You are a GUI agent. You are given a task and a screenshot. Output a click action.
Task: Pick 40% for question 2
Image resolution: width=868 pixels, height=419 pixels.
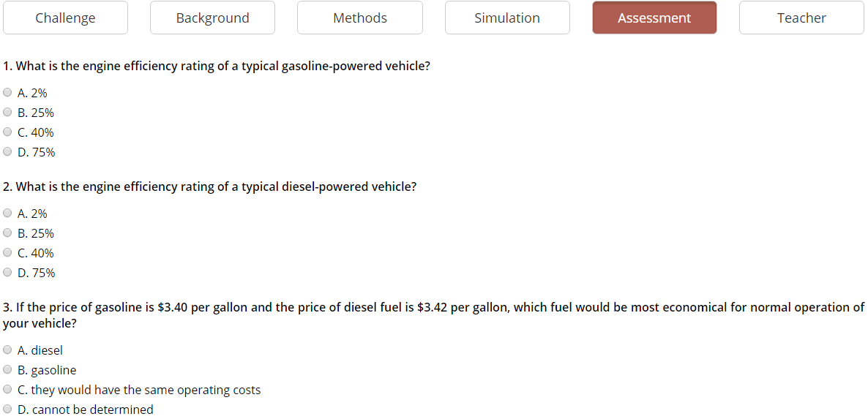coord(7,252)
